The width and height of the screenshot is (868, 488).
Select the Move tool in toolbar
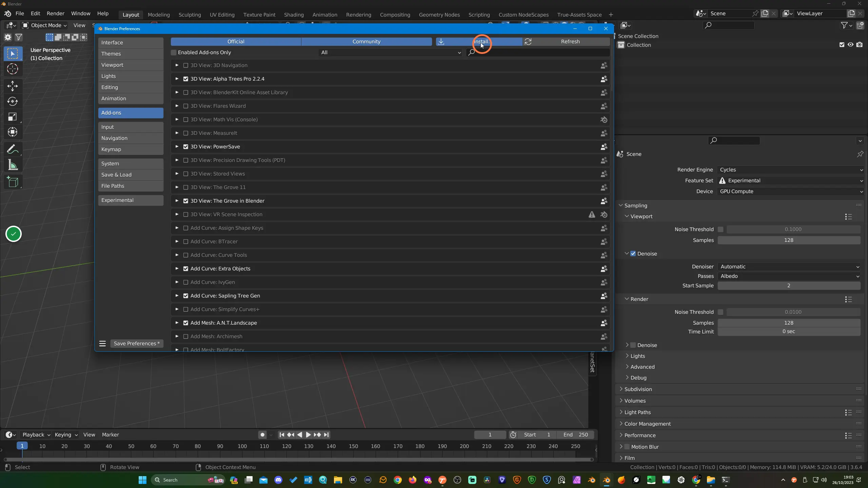coord(13,86)
